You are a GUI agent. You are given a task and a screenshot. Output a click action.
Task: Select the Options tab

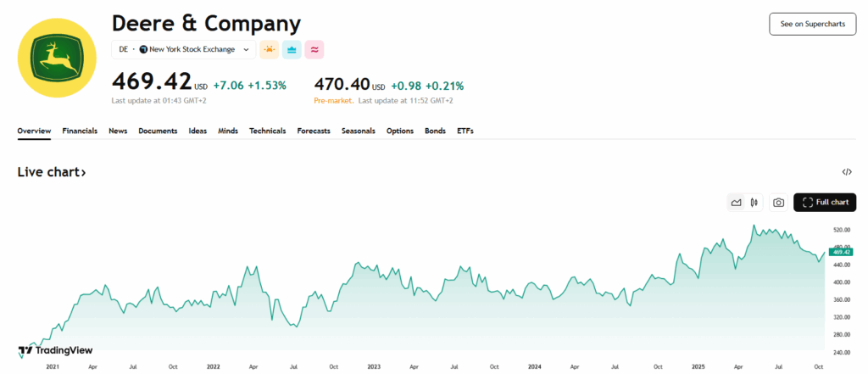point(400,131)
